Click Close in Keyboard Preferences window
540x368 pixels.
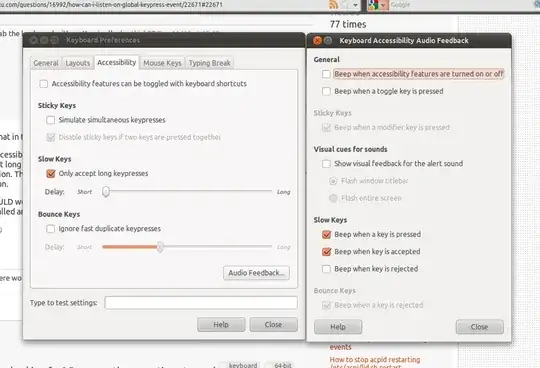tap(273, 324)
